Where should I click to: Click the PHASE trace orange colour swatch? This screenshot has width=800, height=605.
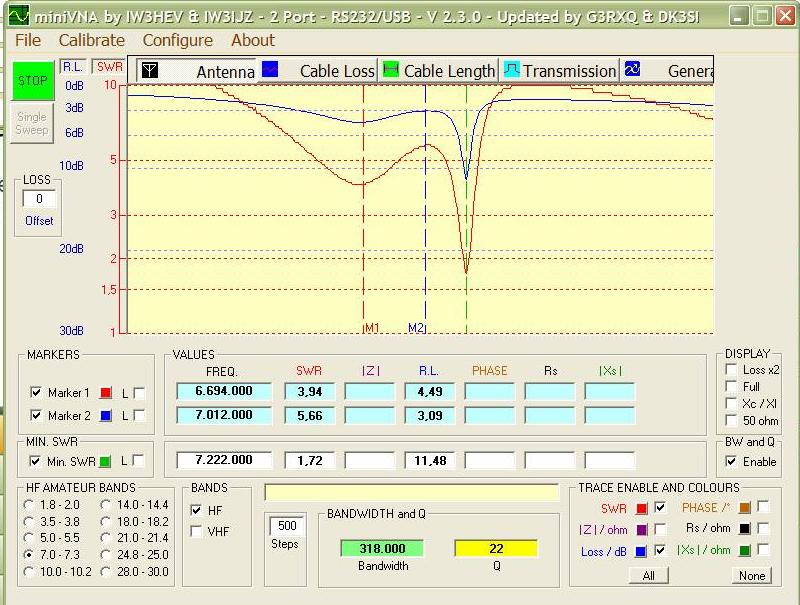pos(744,508)
